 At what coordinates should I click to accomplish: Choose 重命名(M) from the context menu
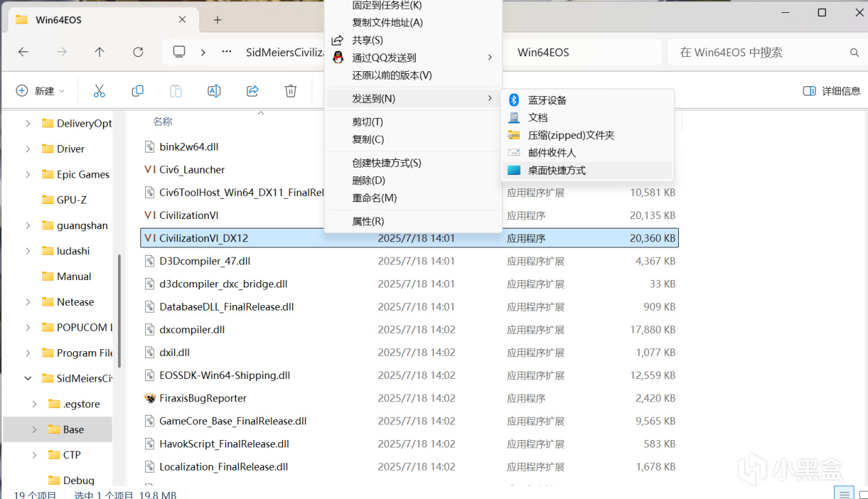coord(413,198)
